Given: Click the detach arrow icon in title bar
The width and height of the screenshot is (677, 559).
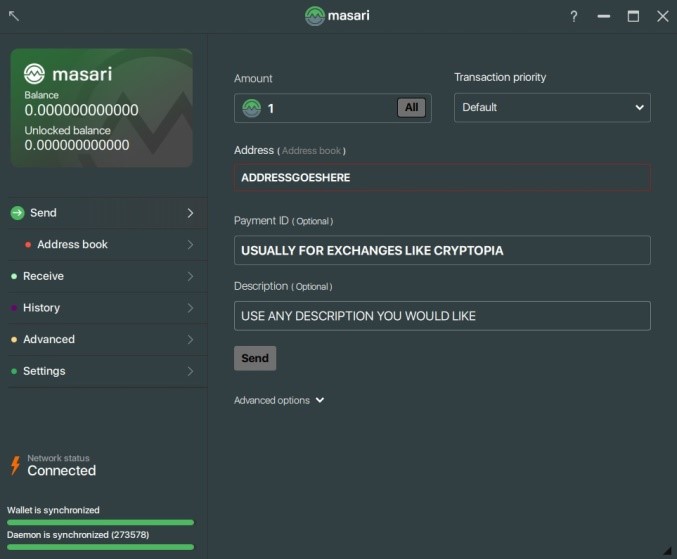Looking at the screenshot, I should (x=14, y=16).
